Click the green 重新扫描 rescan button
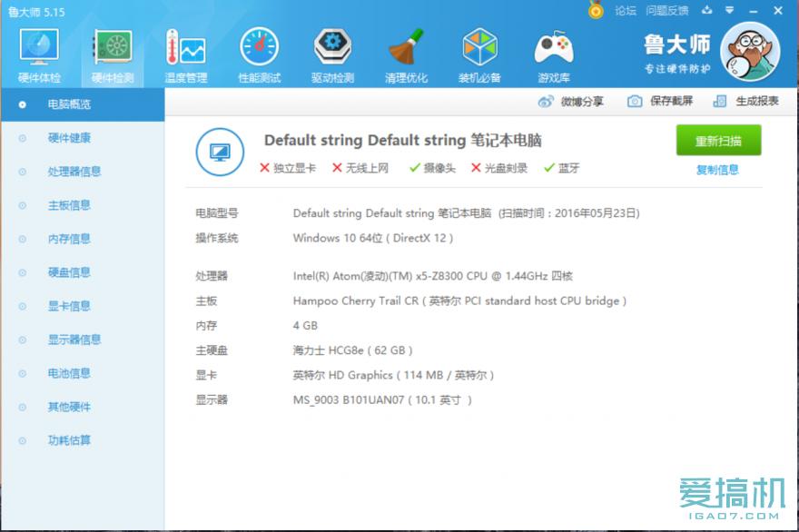 pos(718,140)
